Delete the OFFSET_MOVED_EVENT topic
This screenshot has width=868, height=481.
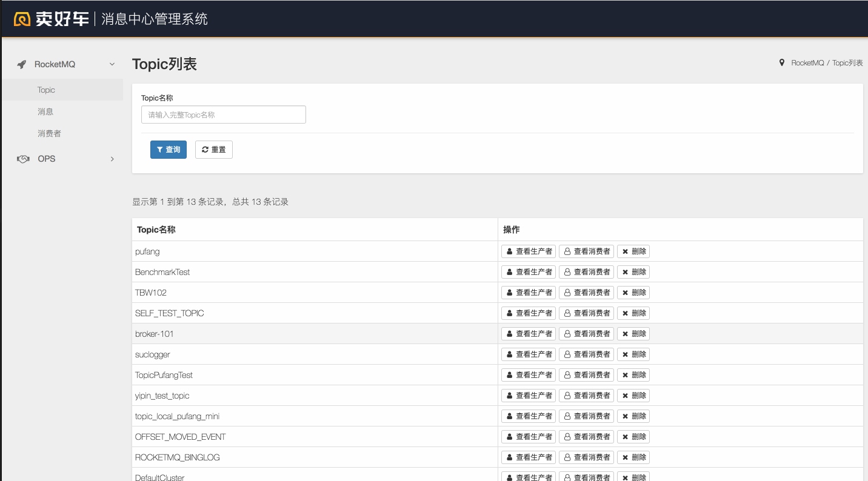[x=633, y=437]
